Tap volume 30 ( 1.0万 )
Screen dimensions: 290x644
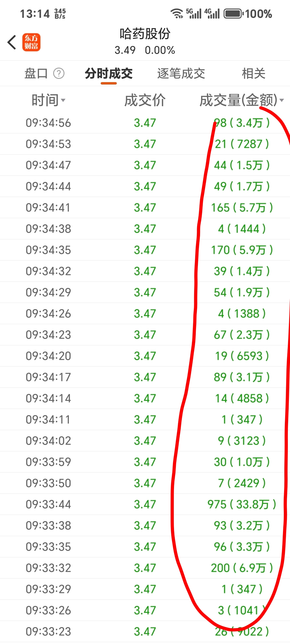coord(242,462)
